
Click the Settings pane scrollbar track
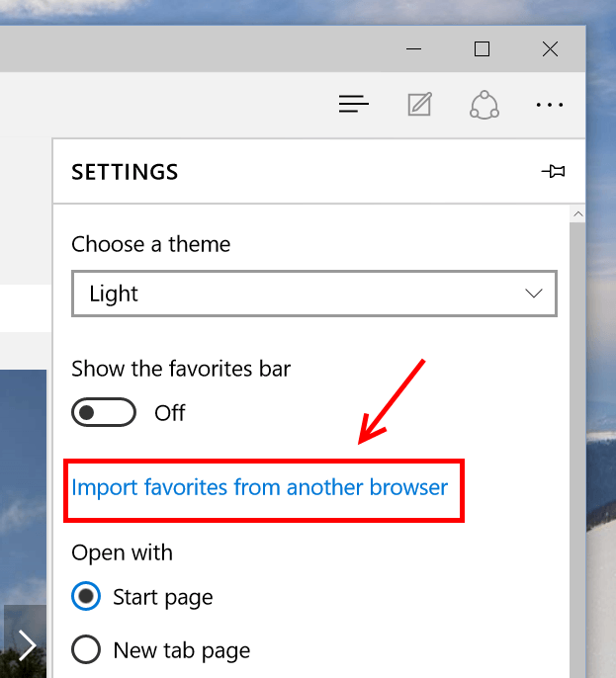click(x=577, y=450)
